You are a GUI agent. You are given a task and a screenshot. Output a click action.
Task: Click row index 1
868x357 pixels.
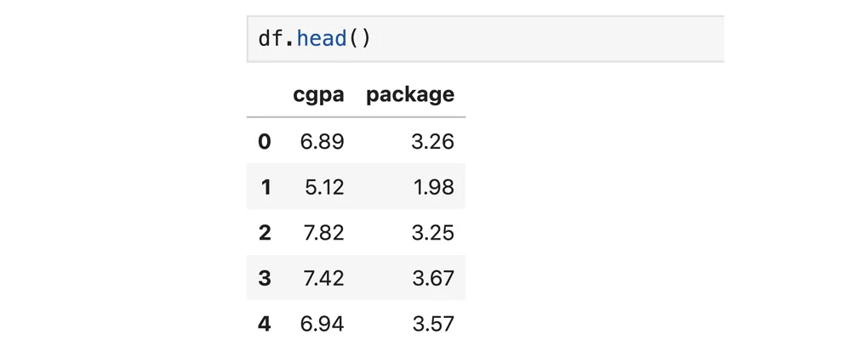coord(265,187)
